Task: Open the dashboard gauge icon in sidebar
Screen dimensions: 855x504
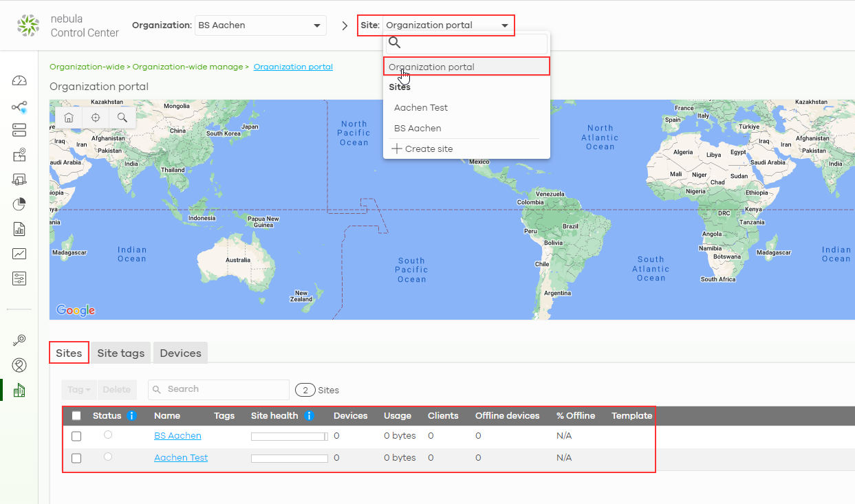Action: [x=19, y=81]
